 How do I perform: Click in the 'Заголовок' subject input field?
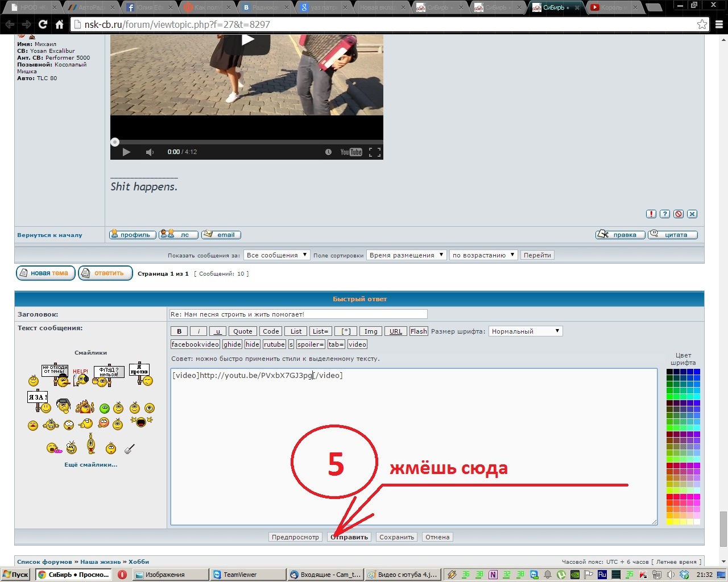click(298, 314)
